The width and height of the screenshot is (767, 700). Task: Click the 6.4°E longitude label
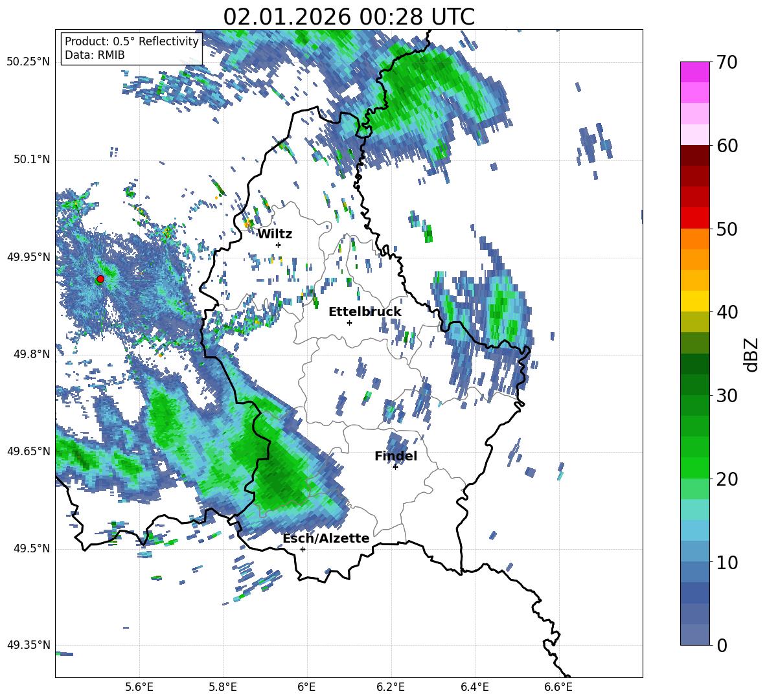click(474, 687)
